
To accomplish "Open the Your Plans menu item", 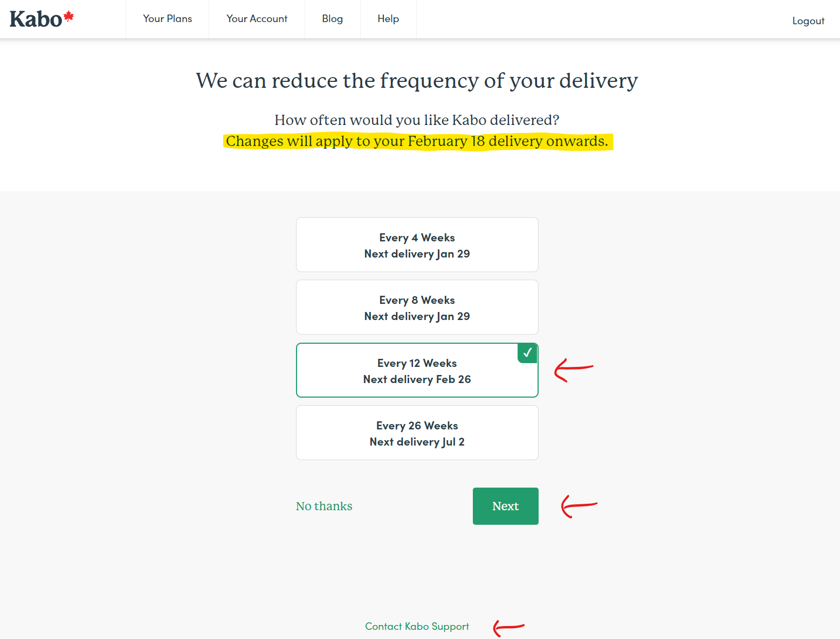I will pos(168,19).
